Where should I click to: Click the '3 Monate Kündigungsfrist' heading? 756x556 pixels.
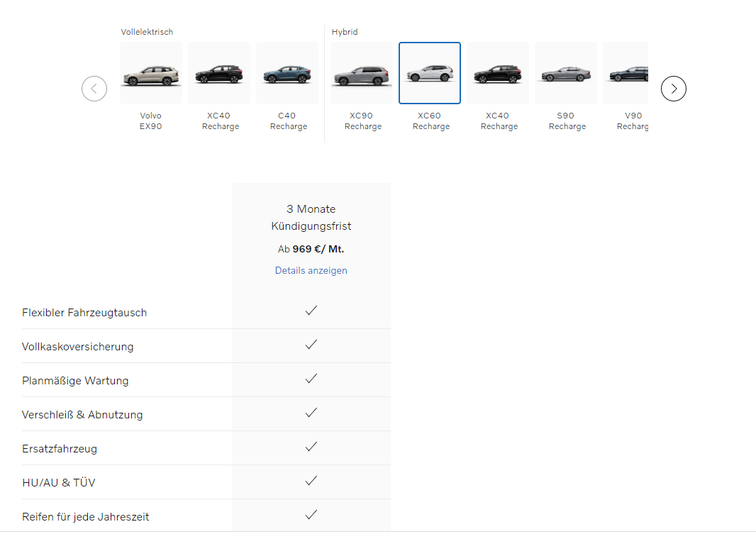tap(311, 218)
